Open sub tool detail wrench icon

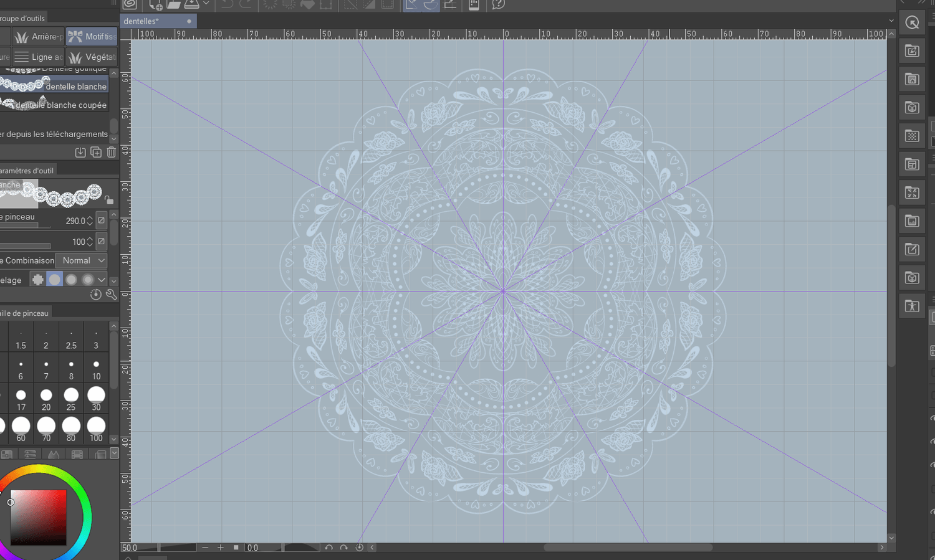coord(111,295)
